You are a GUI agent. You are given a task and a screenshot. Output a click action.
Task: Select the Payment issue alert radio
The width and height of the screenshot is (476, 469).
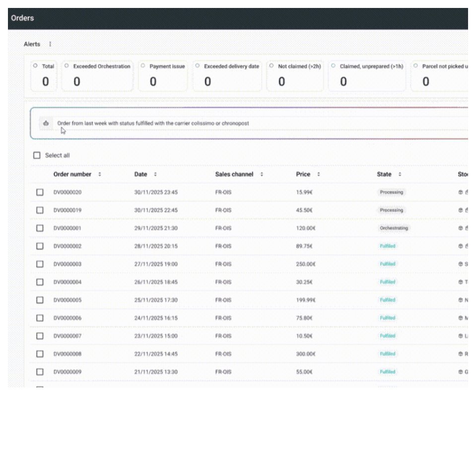142,66
